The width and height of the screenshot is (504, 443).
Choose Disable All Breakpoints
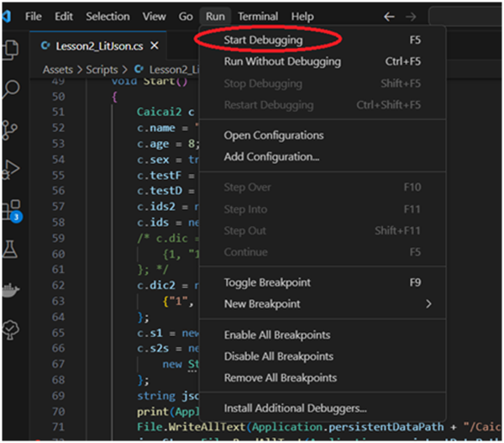pyautogui.click(x=323, y=356)
